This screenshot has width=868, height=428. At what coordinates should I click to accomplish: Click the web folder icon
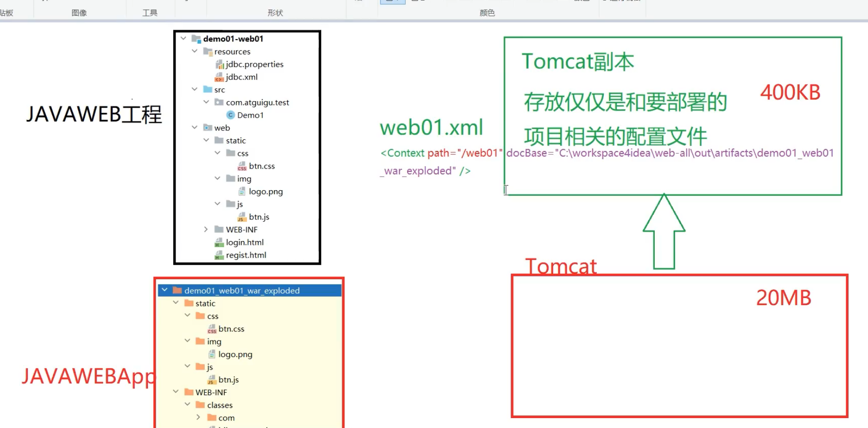point(208,128)
